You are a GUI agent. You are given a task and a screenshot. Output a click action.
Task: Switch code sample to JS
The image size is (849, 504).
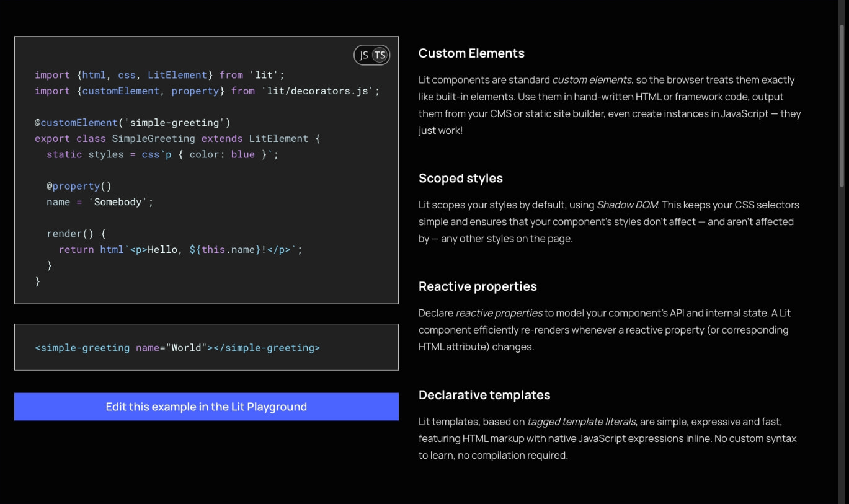click(x=364, y=55)
